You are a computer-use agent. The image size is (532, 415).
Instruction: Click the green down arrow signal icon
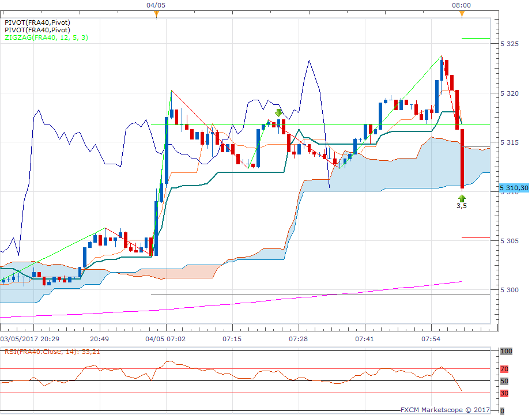pos(278,112)
